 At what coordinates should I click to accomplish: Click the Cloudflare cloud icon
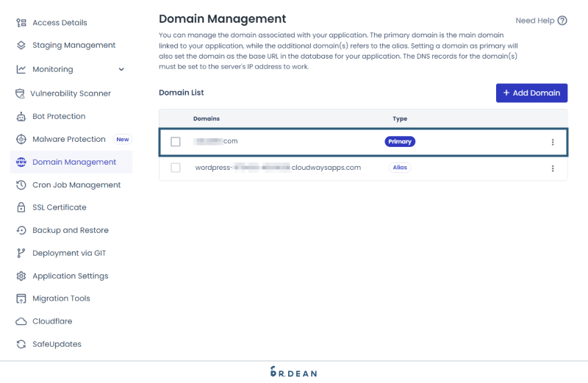point(21,321)
